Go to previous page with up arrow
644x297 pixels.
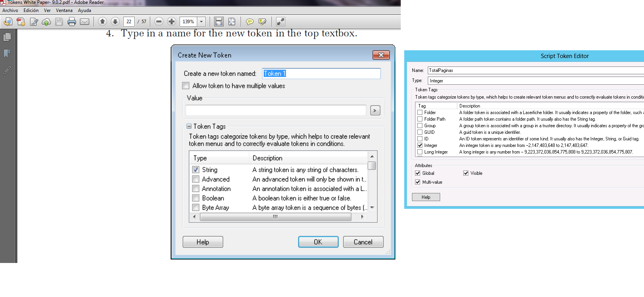click(102, 22)
